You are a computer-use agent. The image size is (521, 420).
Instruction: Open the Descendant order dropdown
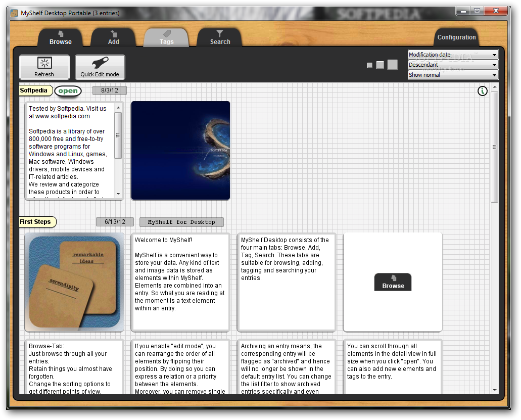pos(453,65)
